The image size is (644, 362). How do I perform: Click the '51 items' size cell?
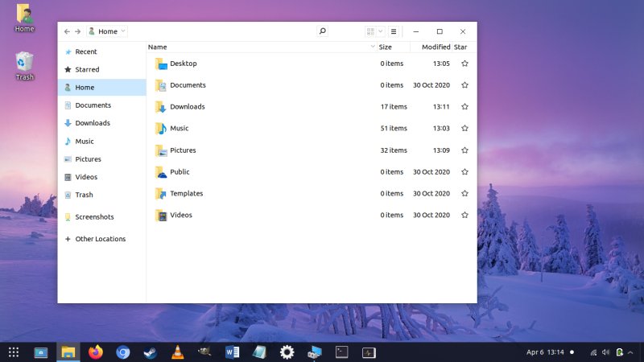[394, 128]
